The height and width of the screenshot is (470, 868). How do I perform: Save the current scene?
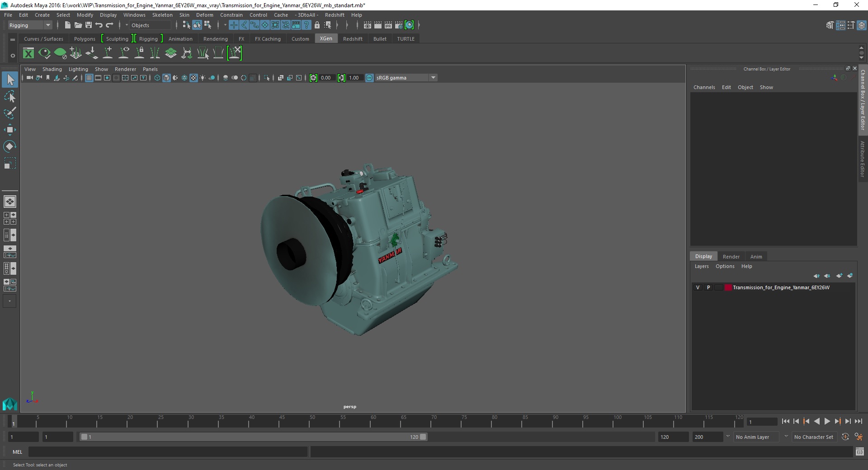click(x=89, y=25)
